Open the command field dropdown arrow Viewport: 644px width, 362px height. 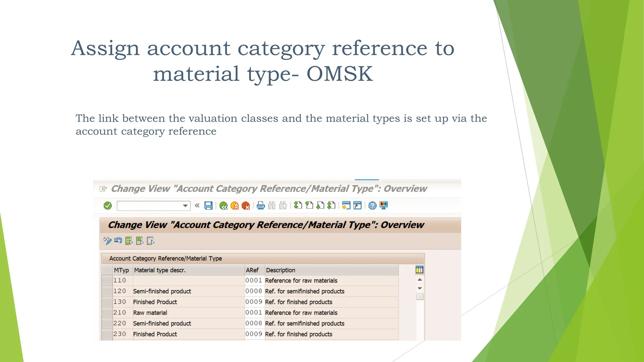(x=186, y=206)
